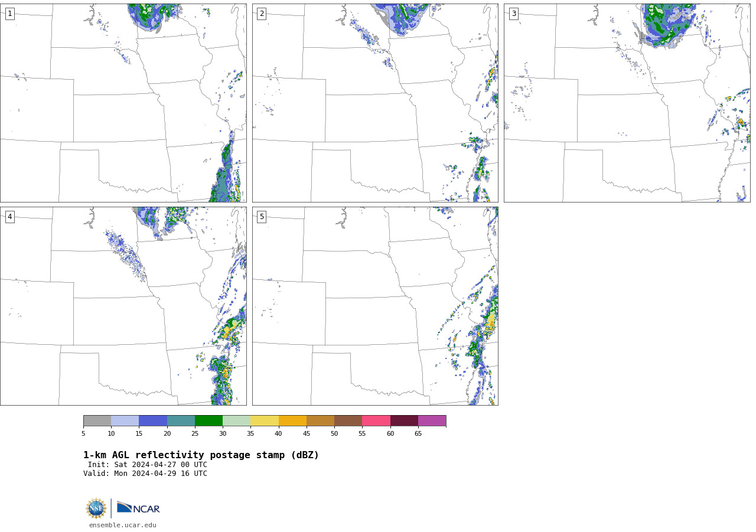756x532 pixels.
Task: Click the member number 3 label box
Action: (x=513, y=14)
